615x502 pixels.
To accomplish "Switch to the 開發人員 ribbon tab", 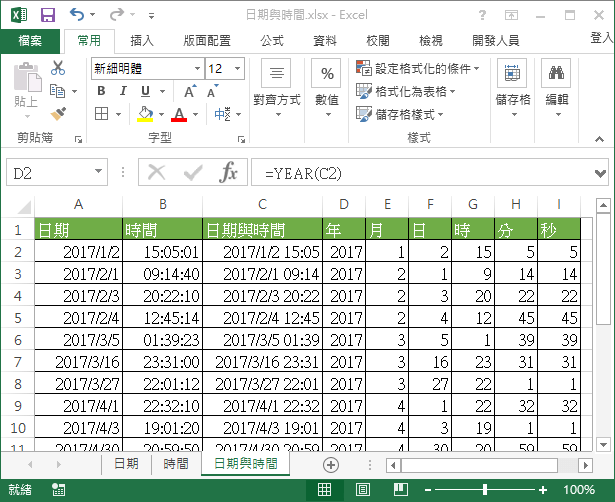I will tap(496, 40).
